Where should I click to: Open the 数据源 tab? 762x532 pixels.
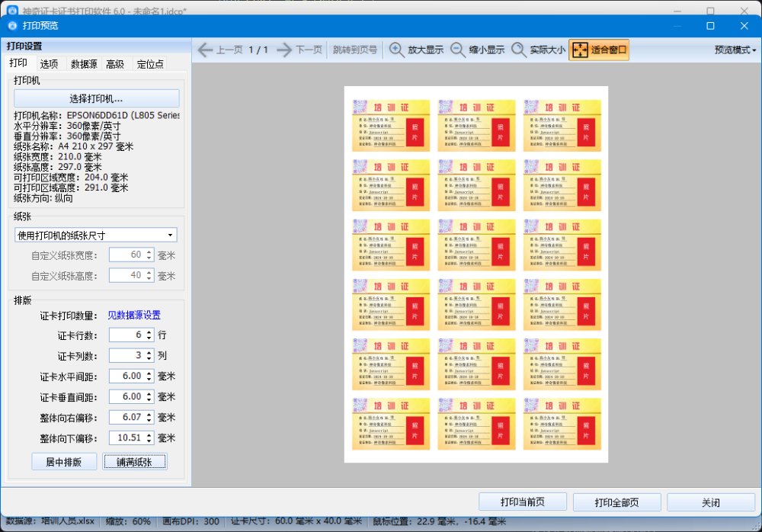click(x=84, y=64)
